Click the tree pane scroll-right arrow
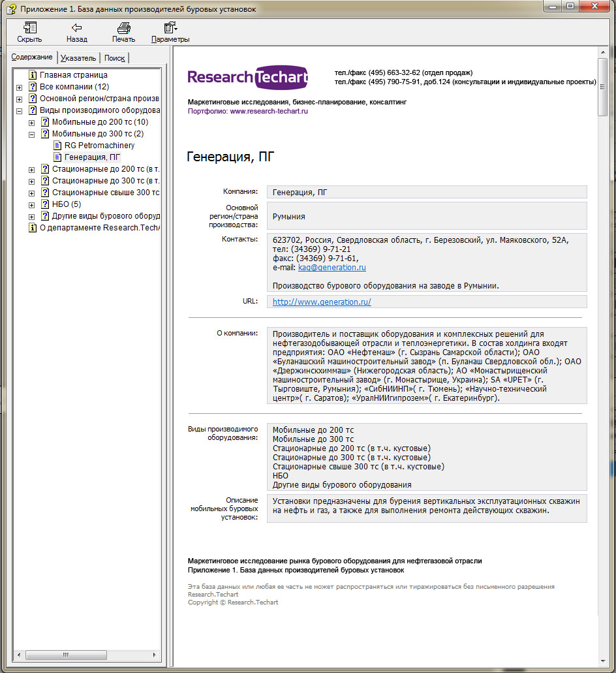616x673 pixels. (155, 655)
